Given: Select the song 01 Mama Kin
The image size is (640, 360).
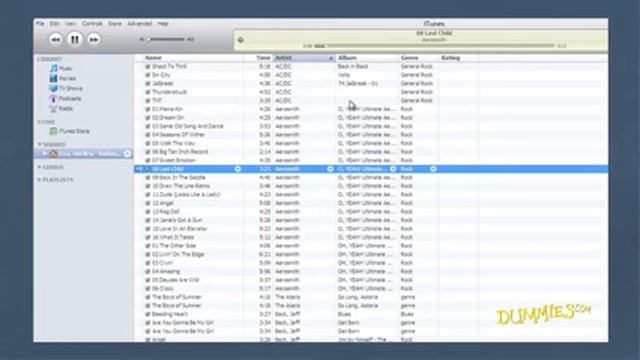Looking at the screenshot, I should point(167,109).
